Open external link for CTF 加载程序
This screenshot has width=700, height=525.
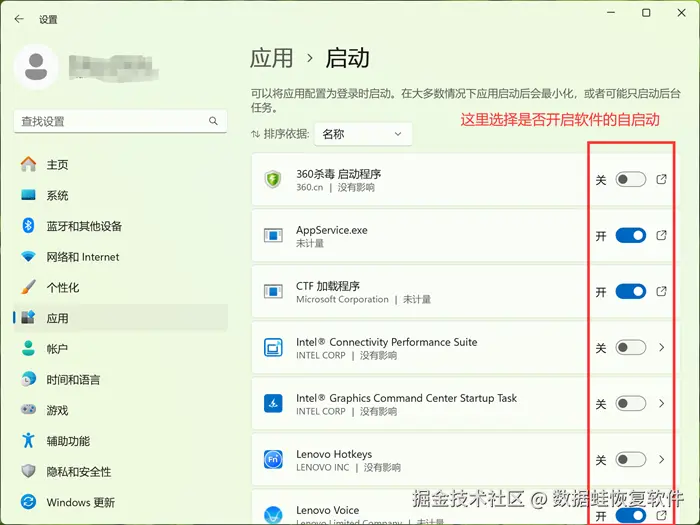pyautogui.click(x=661, y=292)
